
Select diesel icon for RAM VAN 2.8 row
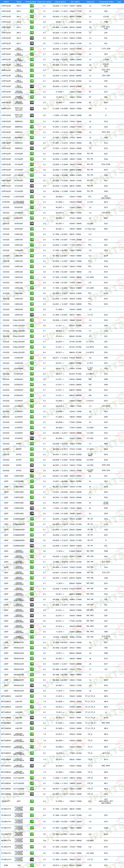point(32,116)
